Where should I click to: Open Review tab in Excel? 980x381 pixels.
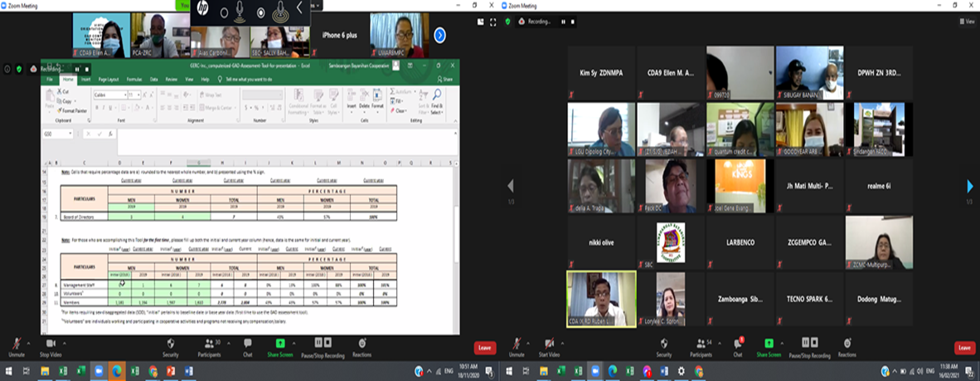point(172,80)
